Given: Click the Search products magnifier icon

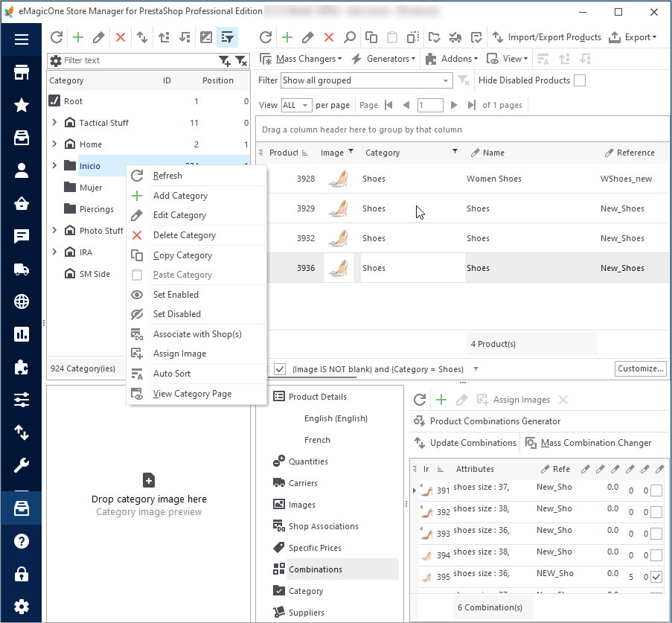Looking at the screenshot, I should click(x=350, y=37).
